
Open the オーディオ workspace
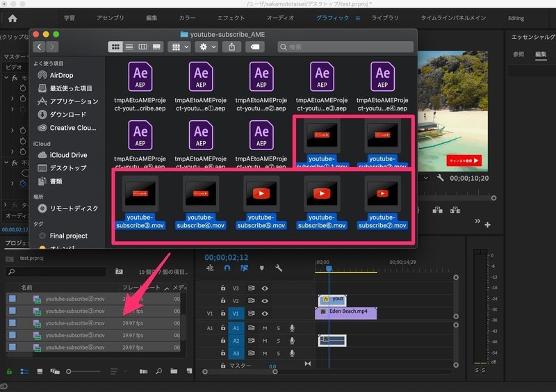[280, 18]
